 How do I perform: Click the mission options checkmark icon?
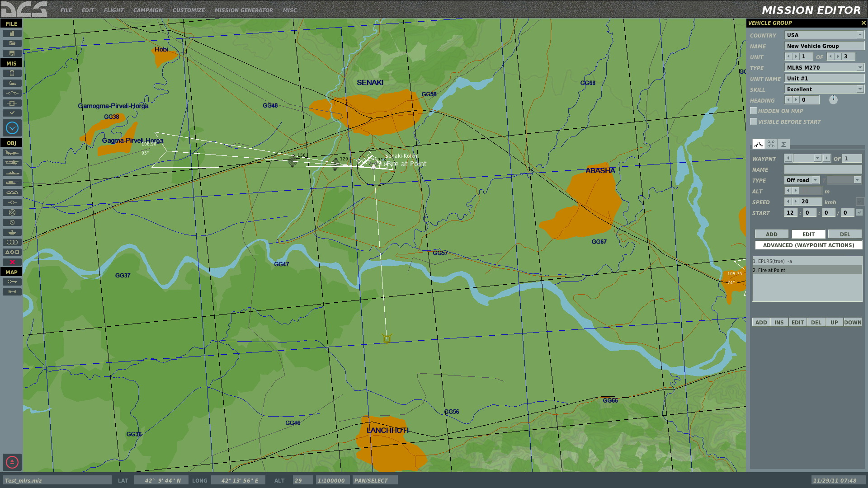[x=12, y=113]
